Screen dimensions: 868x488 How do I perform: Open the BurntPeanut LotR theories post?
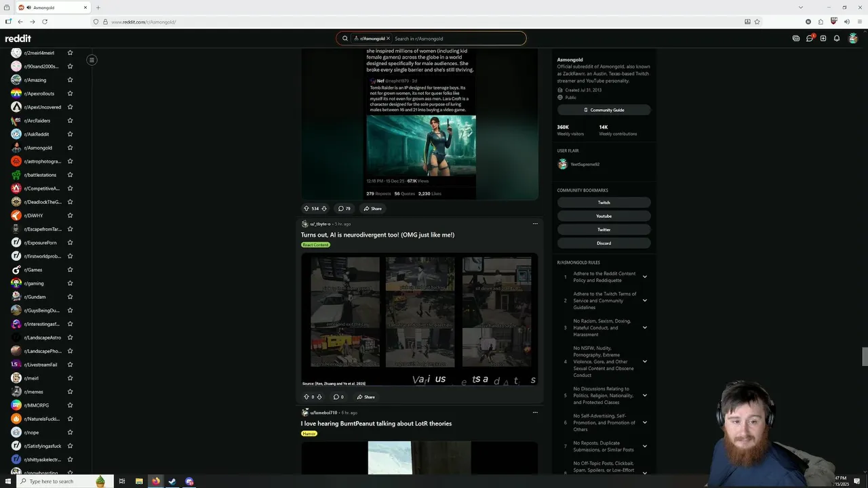coord(376,424)
